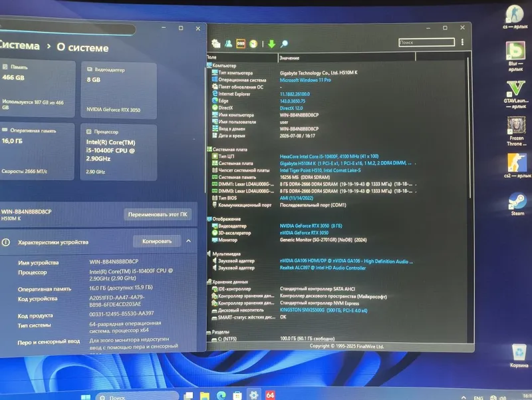The image size is (532, 400).
Task: Select the 'Отображение' section header
Action: click(x=223, y=219)
